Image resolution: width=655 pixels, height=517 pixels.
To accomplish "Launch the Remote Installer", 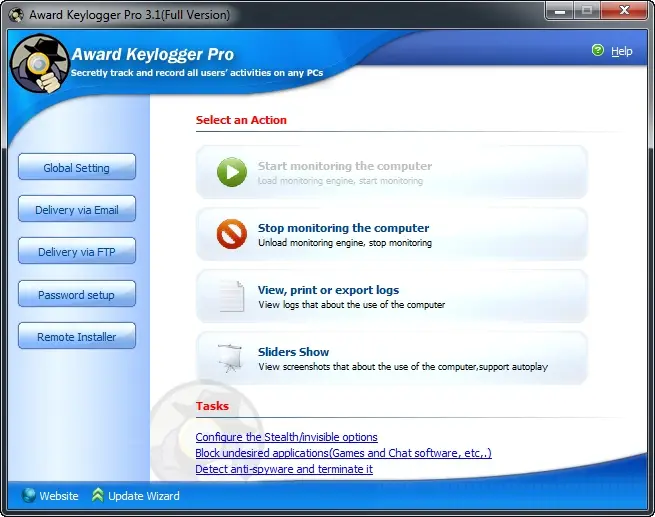I will pyautogui.click(x=77, y=336).
